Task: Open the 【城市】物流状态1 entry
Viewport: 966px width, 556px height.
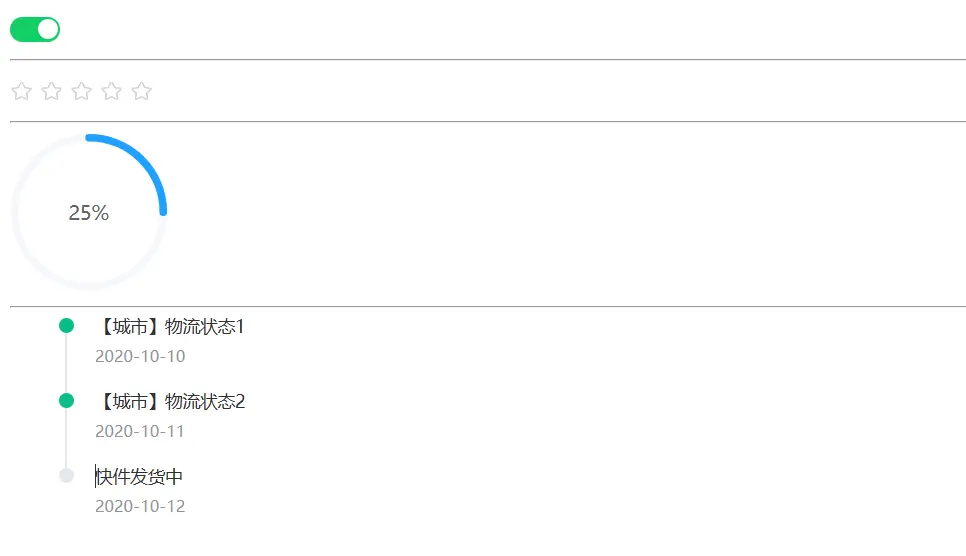Action: click(170, 326)
